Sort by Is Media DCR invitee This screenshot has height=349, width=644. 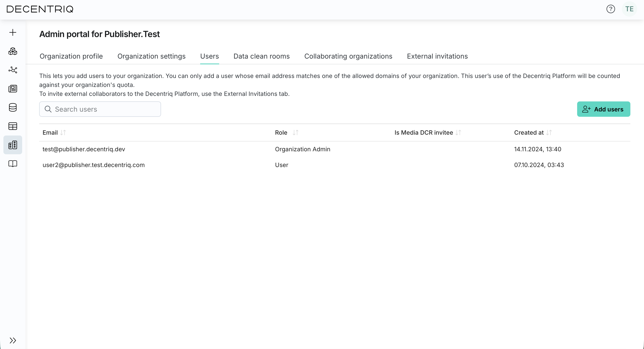pyautogui.click(x=458, y=133)
